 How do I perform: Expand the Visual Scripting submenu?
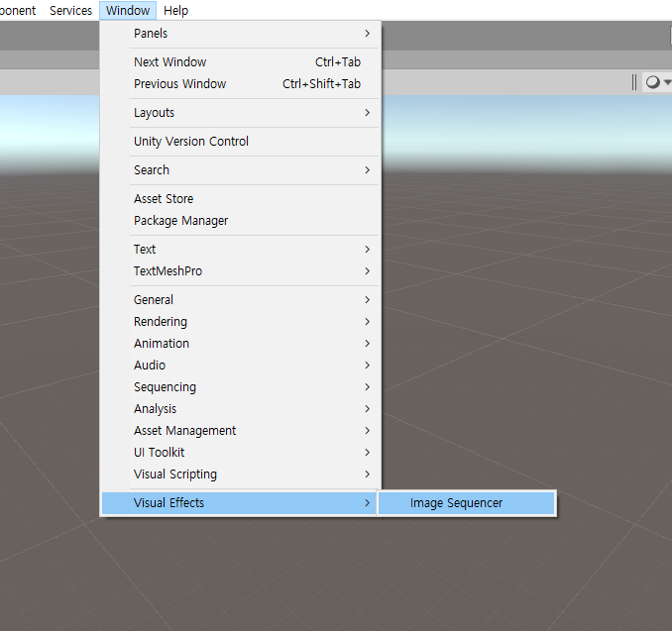241,474
